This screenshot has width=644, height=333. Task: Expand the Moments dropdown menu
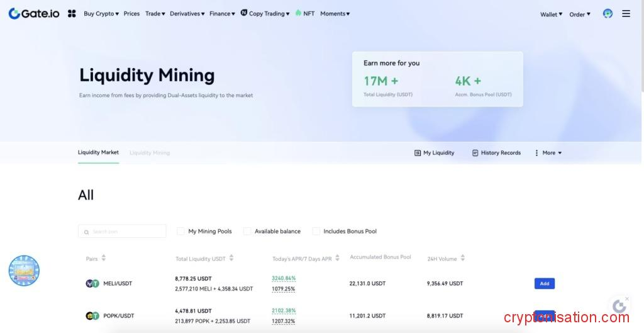point(335,14)
